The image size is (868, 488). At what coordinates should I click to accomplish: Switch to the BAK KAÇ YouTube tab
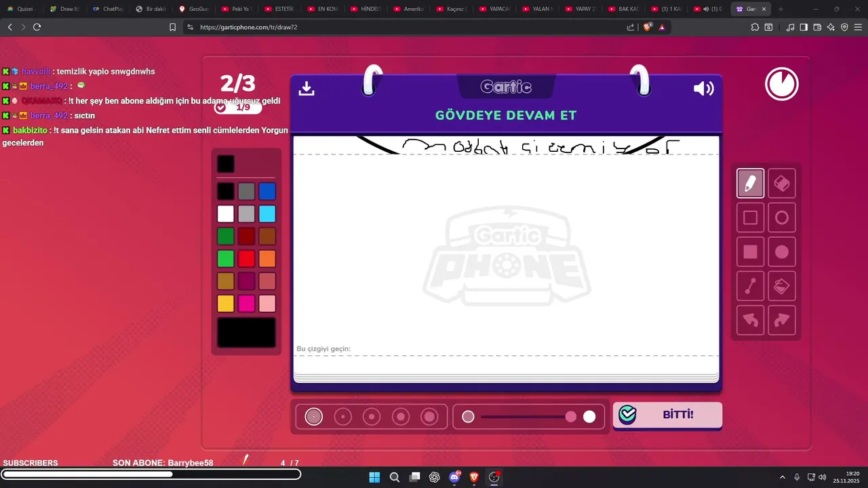623,9
